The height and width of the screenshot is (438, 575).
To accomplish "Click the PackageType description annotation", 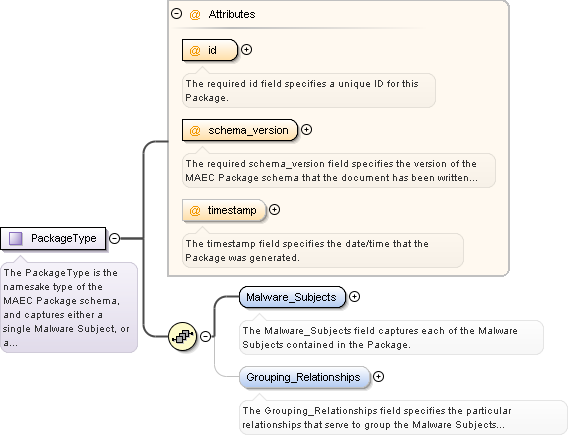I will 69,307.
